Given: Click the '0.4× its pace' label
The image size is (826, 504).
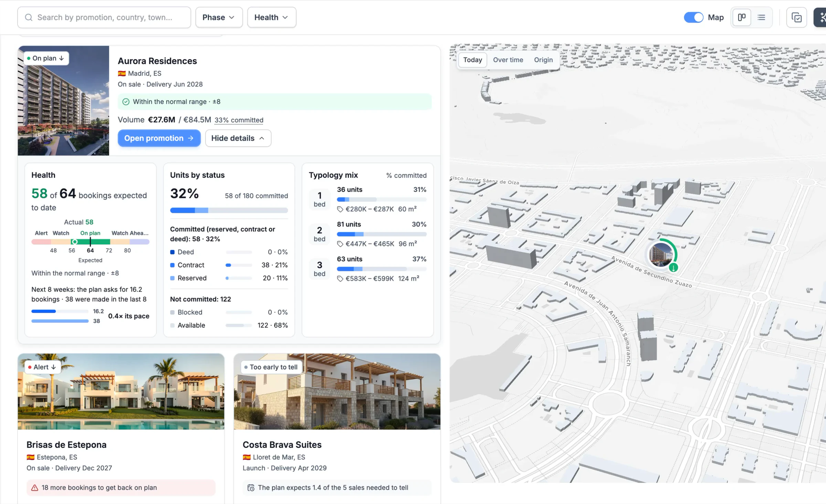Looking at the screenshot, I should point(129,316).
